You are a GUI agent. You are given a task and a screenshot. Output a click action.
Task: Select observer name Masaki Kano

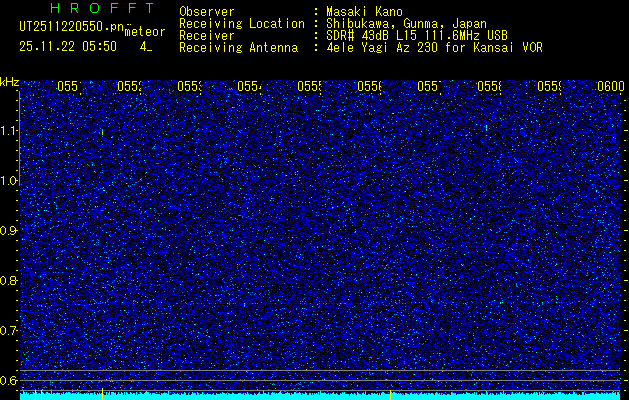click(x=364, y=12)
